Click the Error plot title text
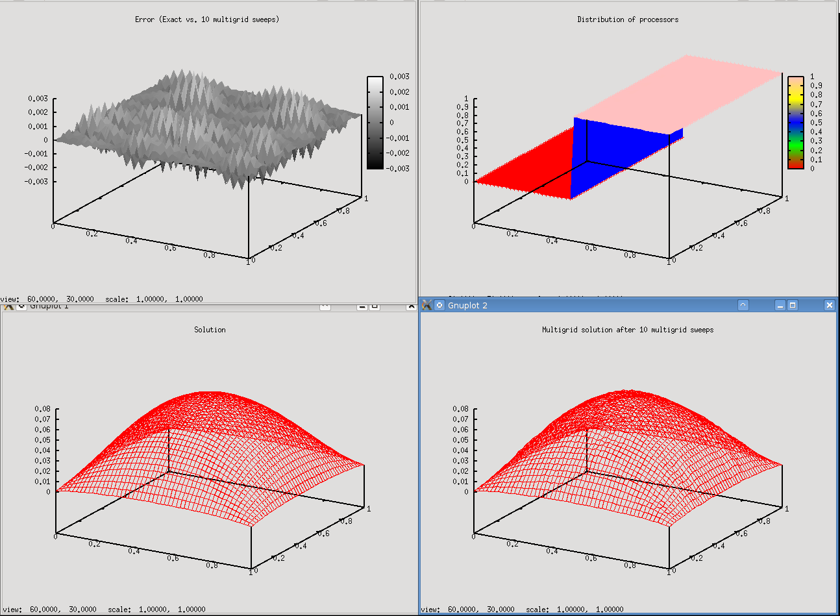The image size is (840, 616). 207,19
